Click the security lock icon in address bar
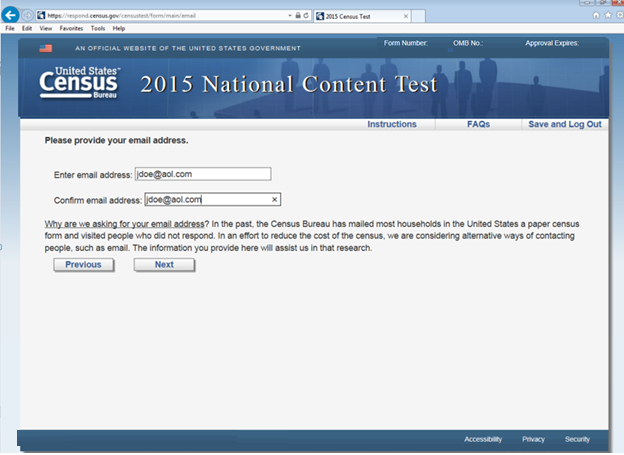The image size is (624, 455). click(x=298, y=16)
